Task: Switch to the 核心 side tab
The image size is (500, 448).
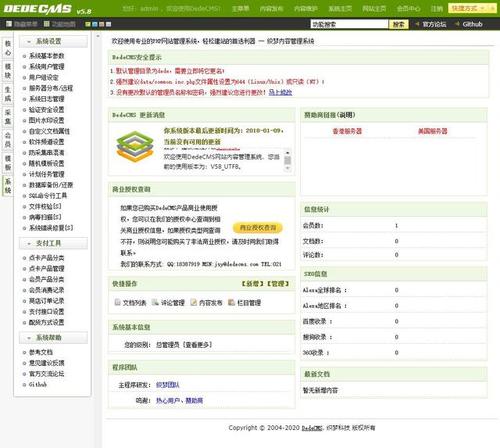Action: coord(8,48)
